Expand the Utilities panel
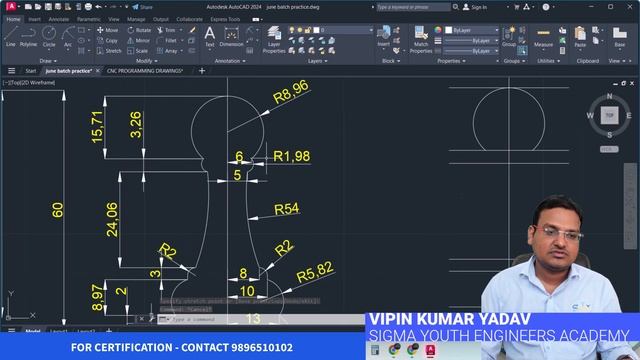 (548, 61)
